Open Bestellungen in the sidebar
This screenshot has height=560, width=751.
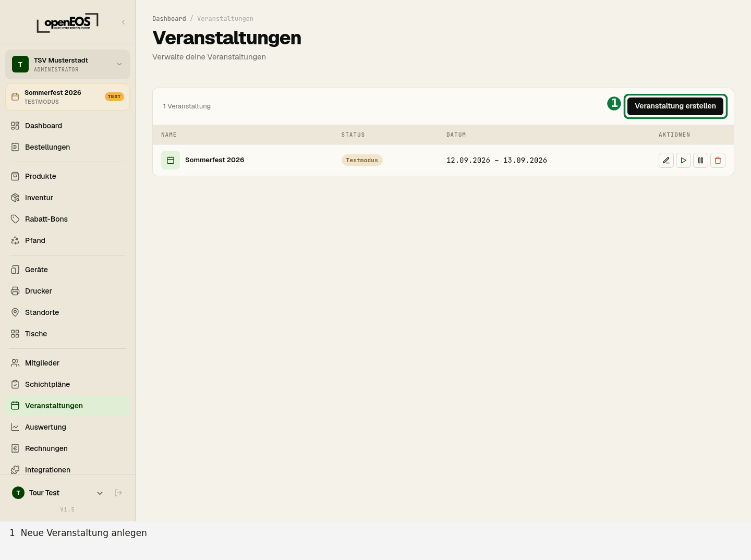tap(67, 147)
